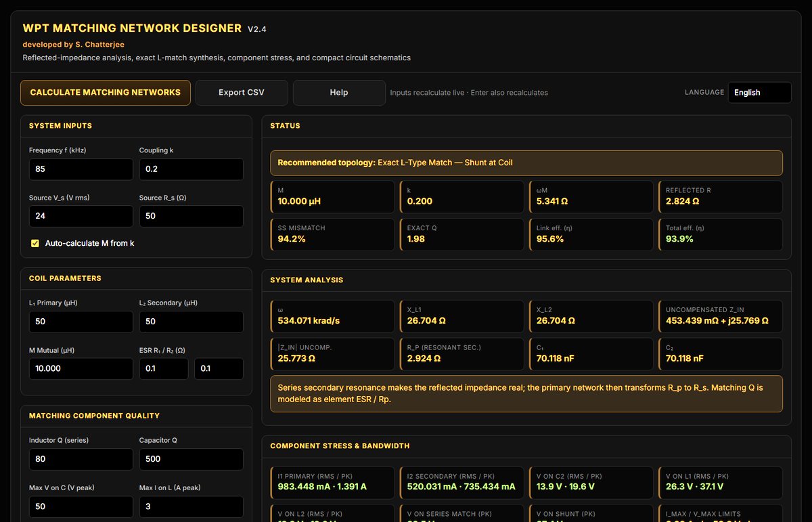
Task: Click the Recommended topology banner
Action: (x=526, y=163)
